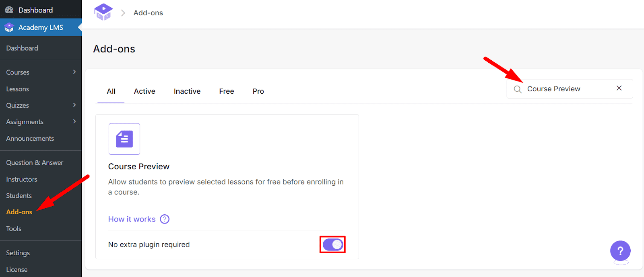This screenshot has height=277, width=644.
Task: Open Settings from the sidebar
Action: point(18,252)
